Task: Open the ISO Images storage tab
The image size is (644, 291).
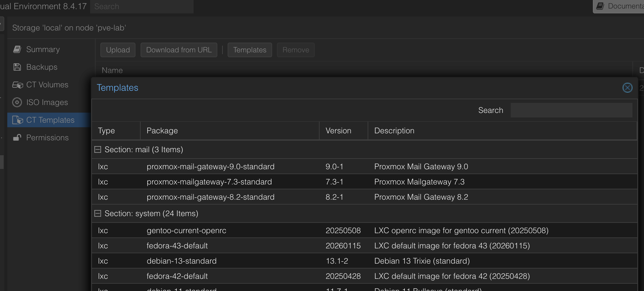Action: tap(47, 102)
